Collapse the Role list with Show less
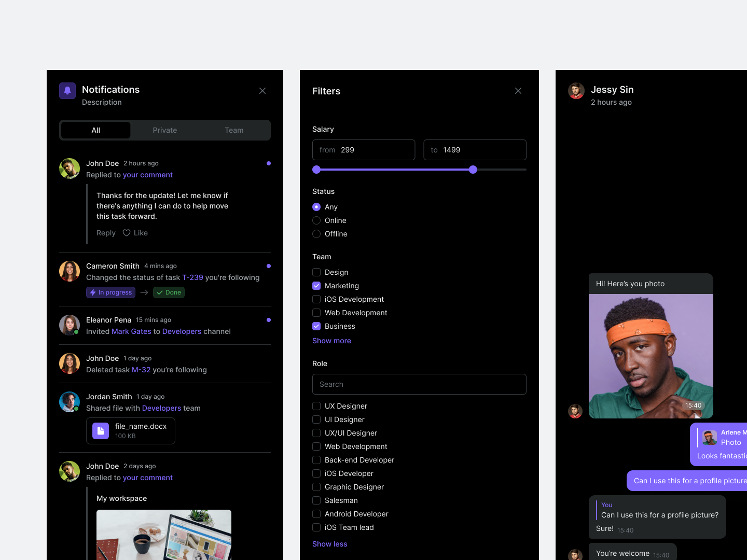The width and height of the screenshot is (747, 560). pos(329,543)
